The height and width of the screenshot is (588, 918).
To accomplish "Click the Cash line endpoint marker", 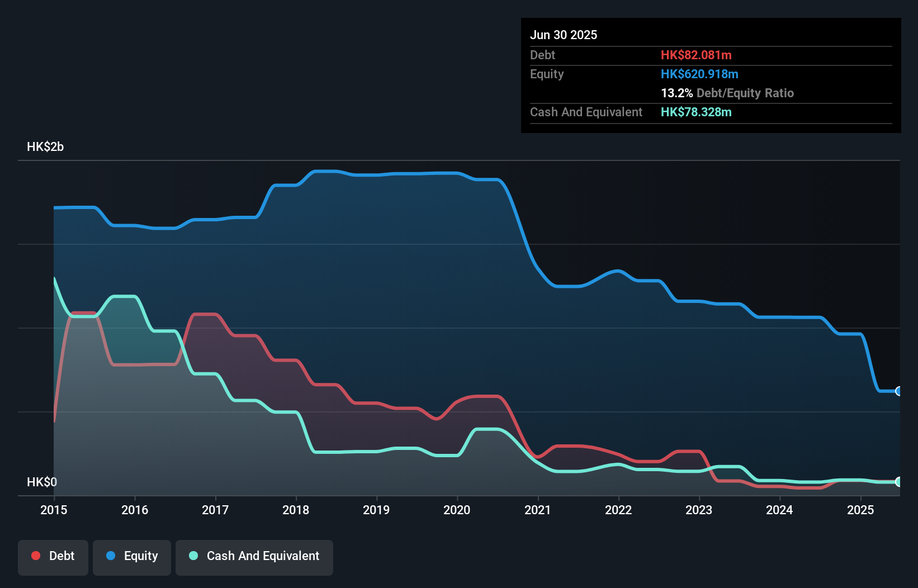I will (x=898, y=482).
